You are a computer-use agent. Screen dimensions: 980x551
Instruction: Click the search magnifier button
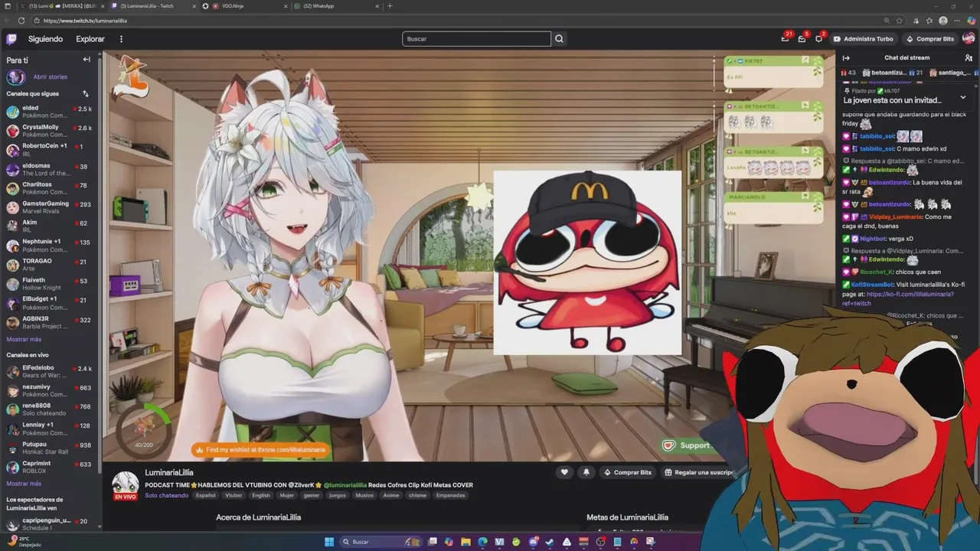point(560,39)
